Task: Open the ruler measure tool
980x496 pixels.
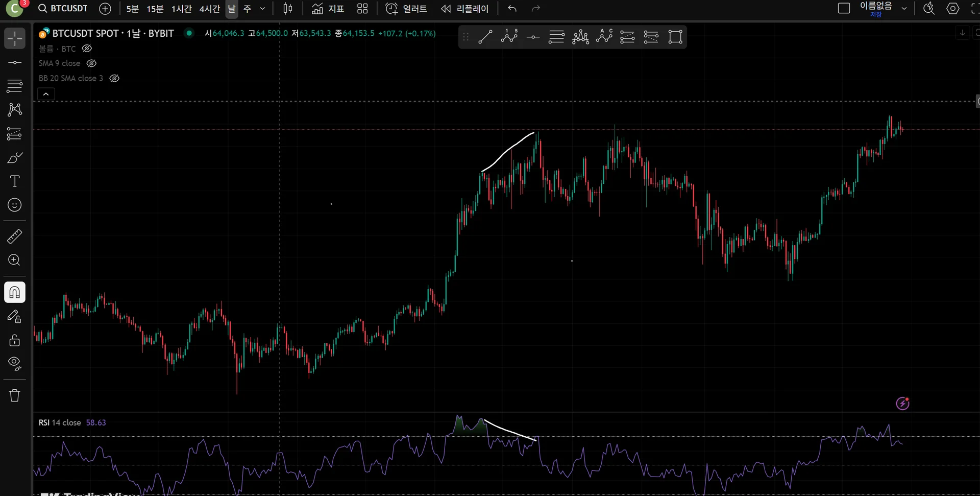Action: point(14,237)
